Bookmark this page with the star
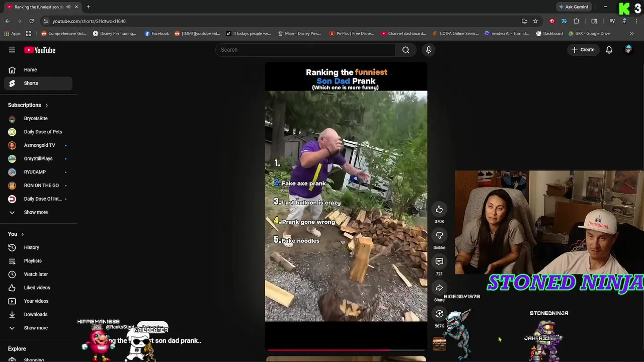Image resolution: width=644 pixels, height=362 pixels. (535, 21)
